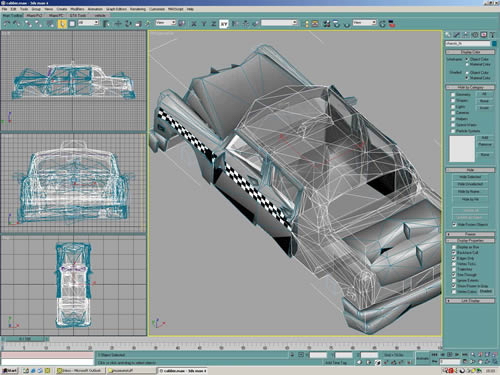Click the object color swatch beside name field
This screenshot has width=500, height=375.
coord(494,44)
